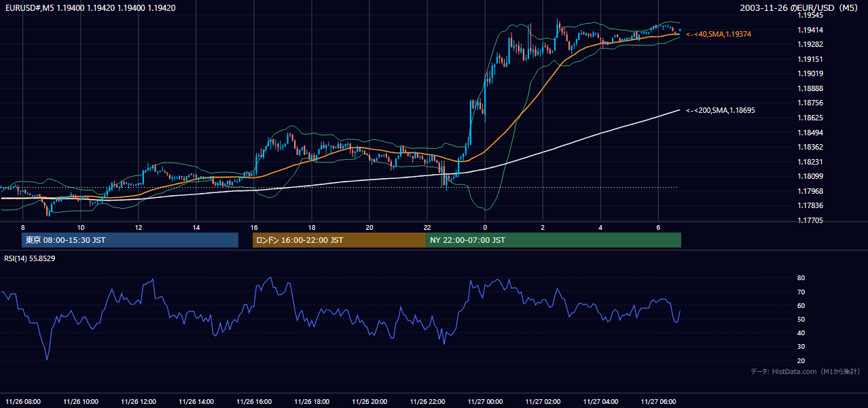The height and width of the screenshot is (408, 868).
Task: Click price axis value 1.19282
Action: click(810, 44)
